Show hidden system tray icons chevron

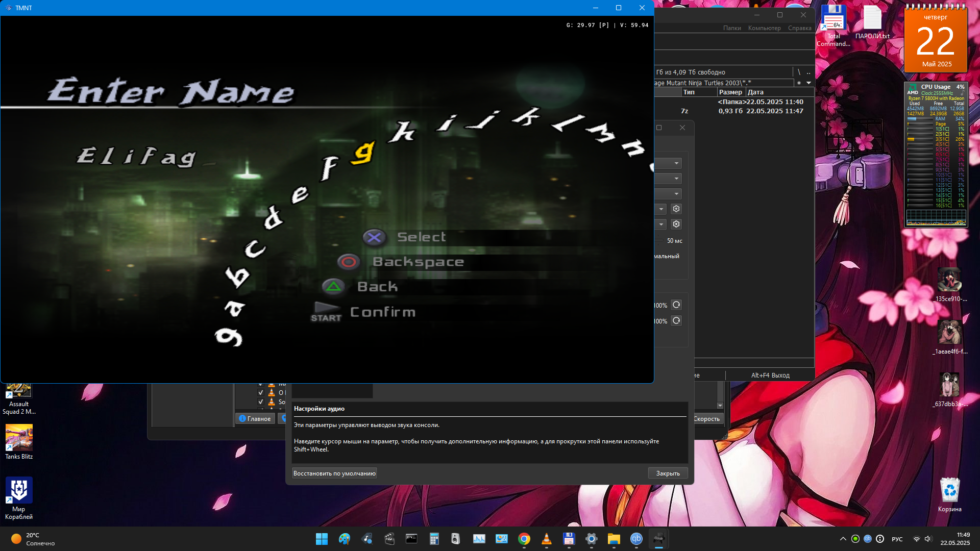843,539
